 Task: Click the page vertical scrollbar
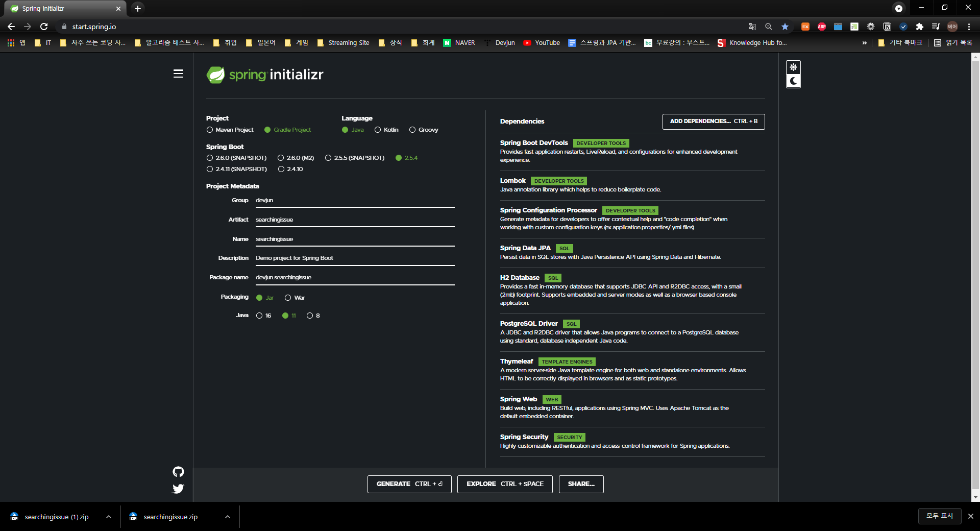975,276
